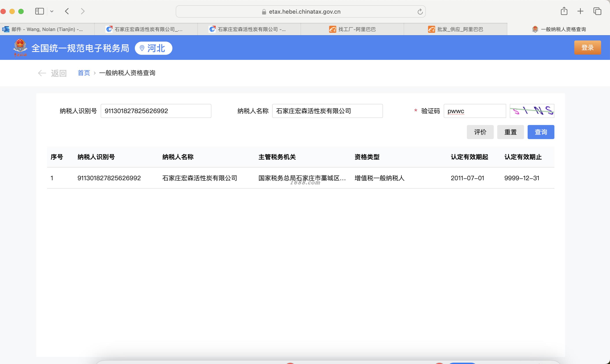Click the 河北 location selector pill
Screen dimensions: 610x364
click(x=154, y=48)
